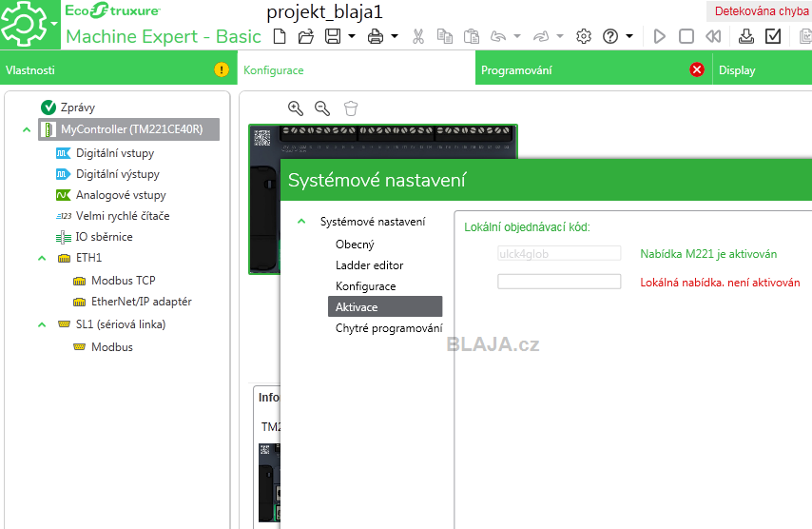Click the empty local offer code field
This screenshot has height=529, width=812.
(x=559, y=282)
